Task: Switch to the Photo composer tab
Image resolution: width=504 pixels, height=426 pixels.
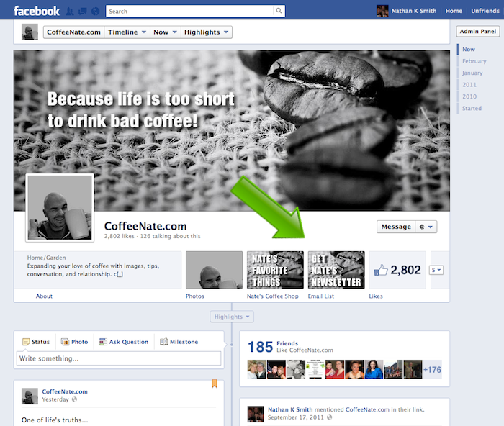Action: 75,342
